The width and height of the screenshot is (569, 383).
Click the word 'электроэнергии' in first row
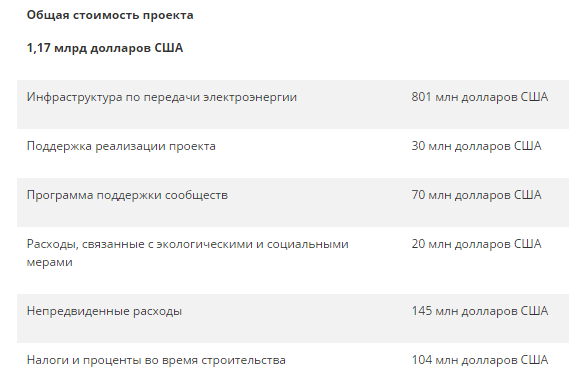tap(250, 97)
